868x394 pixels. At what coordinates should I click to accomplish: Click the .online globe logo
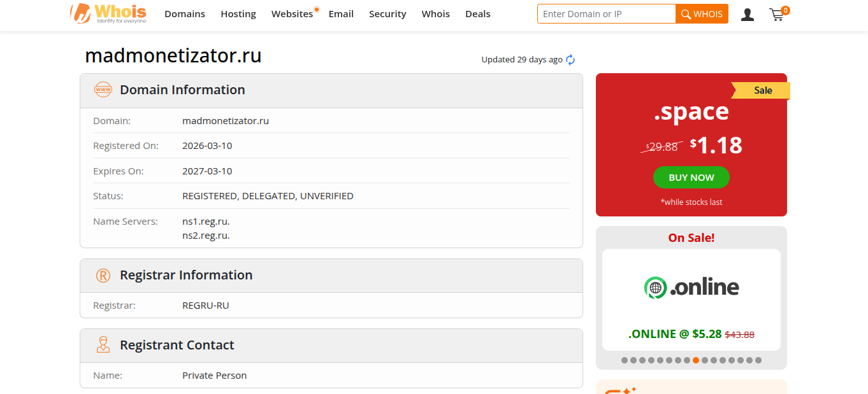(655, 288)
